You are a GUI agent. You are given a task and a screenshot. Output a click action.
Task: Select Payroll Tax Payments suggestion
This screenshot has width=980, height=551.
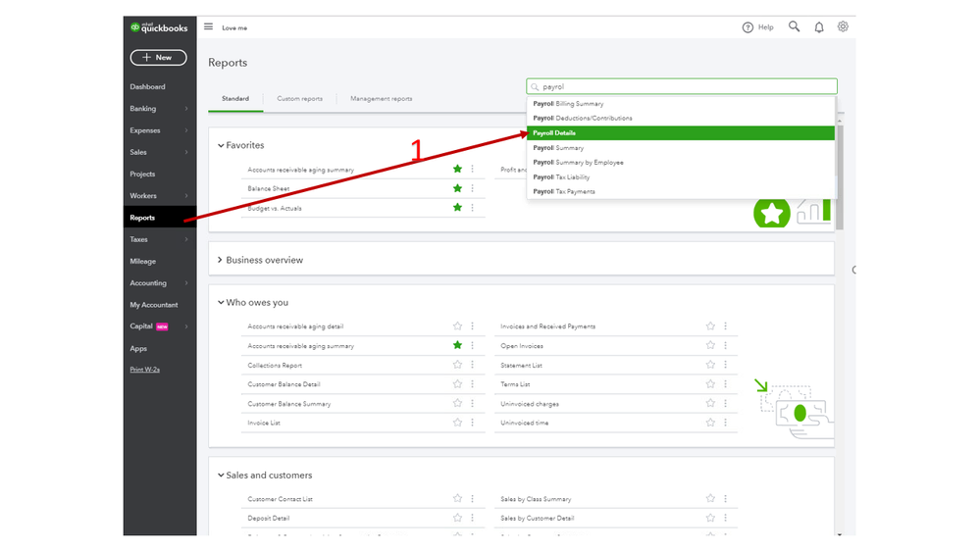[x=681, y=192]
